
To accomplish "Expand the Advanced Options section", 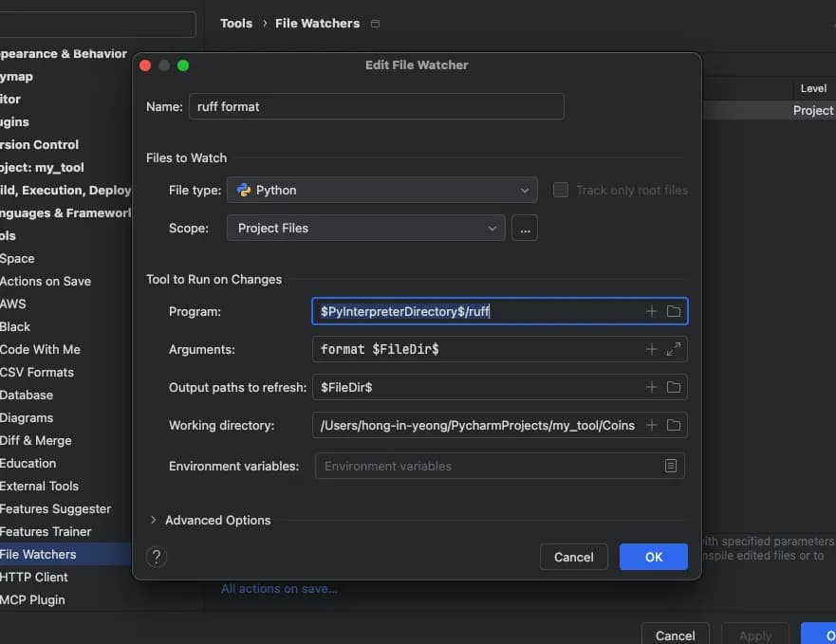I will pyautogui.click(x=154, y=520).
